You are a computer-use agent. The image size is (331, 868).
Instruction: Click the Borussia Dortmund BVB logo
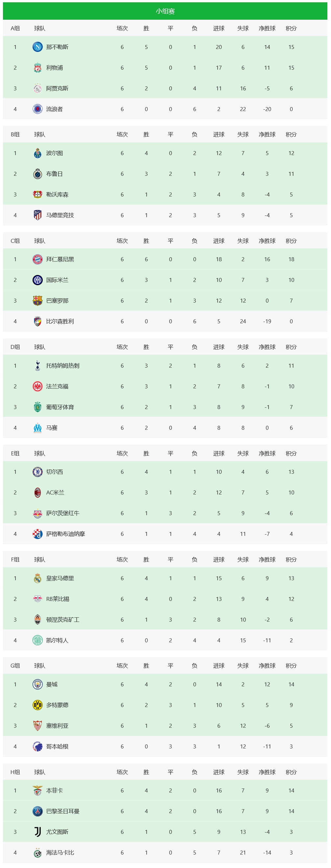point(37,705)
